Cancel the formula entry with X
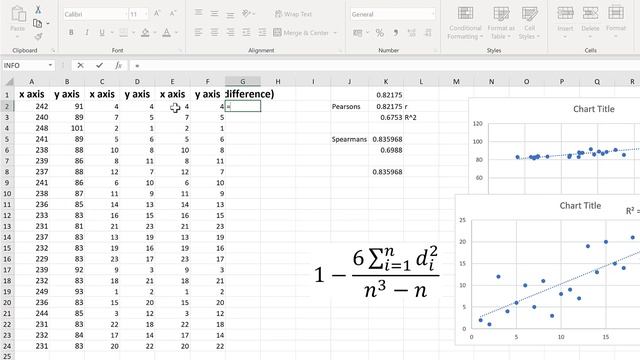The height and width of the screenshot is (360, 640). point(80,65)
